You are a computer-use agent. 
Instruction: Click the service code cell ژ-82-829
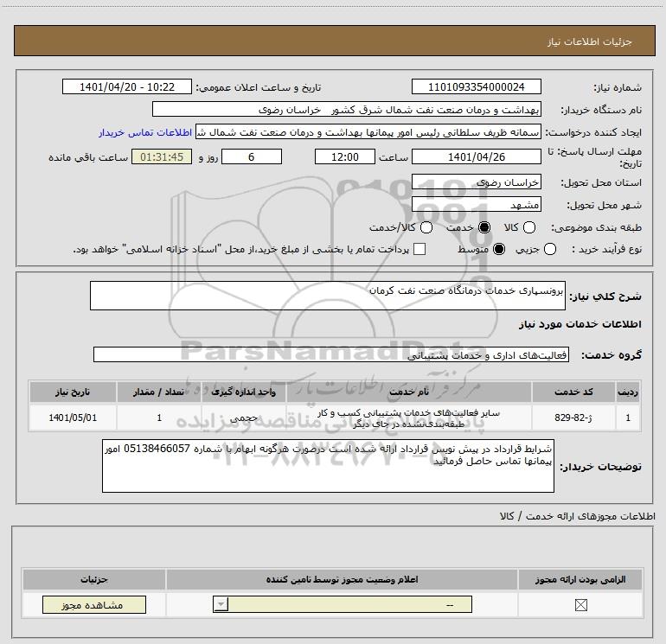[x=573, y=418]
